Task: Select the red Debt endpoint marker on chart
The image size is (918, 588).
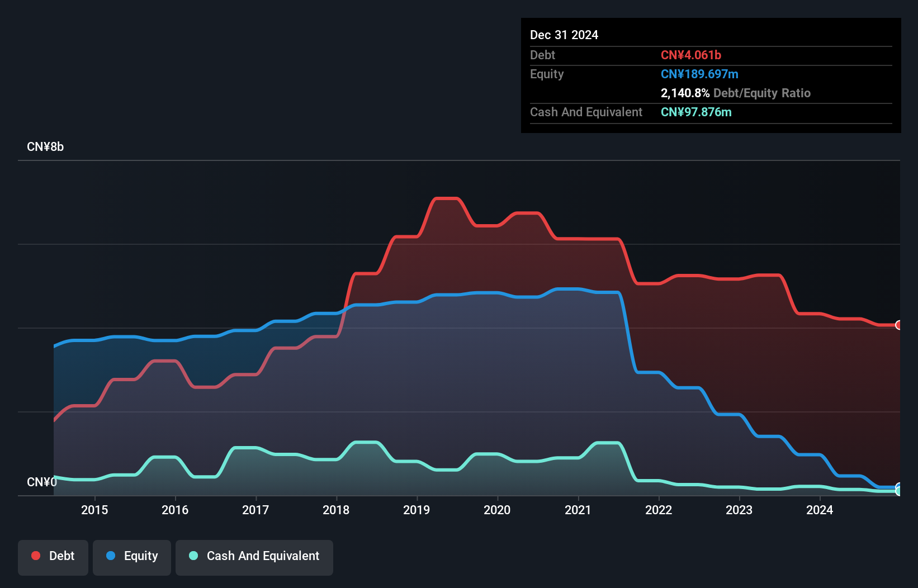Action: pos(898,325)
